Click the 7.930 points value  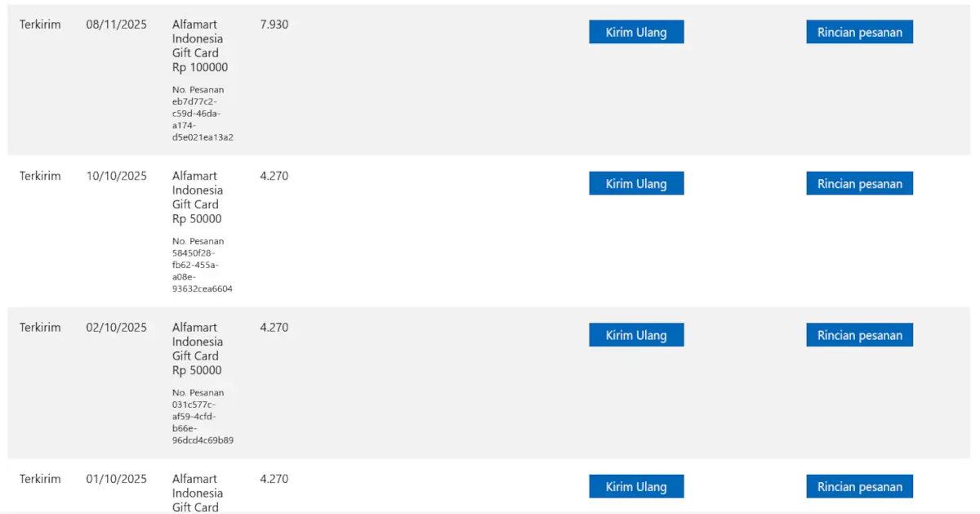(x=273, y=25)
